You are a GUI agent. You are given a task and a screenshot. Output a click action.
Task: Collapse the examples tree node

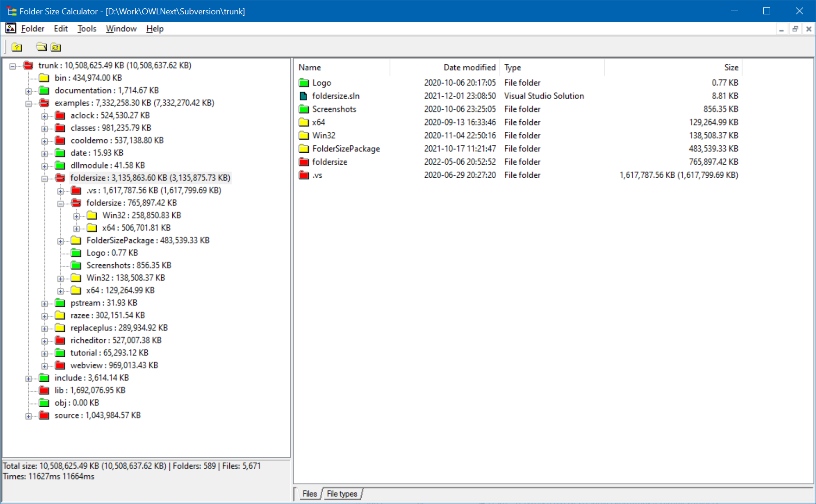[29, 104]
